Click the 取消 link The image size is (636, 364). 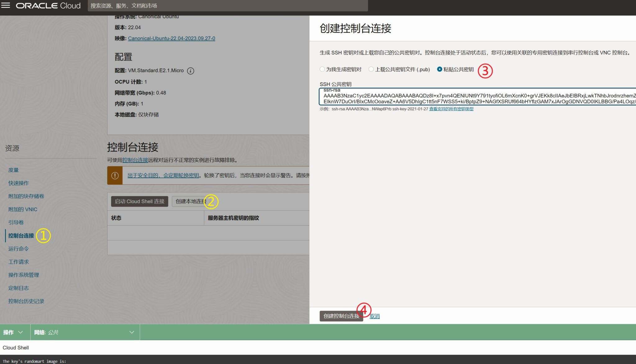click(375, 316)
